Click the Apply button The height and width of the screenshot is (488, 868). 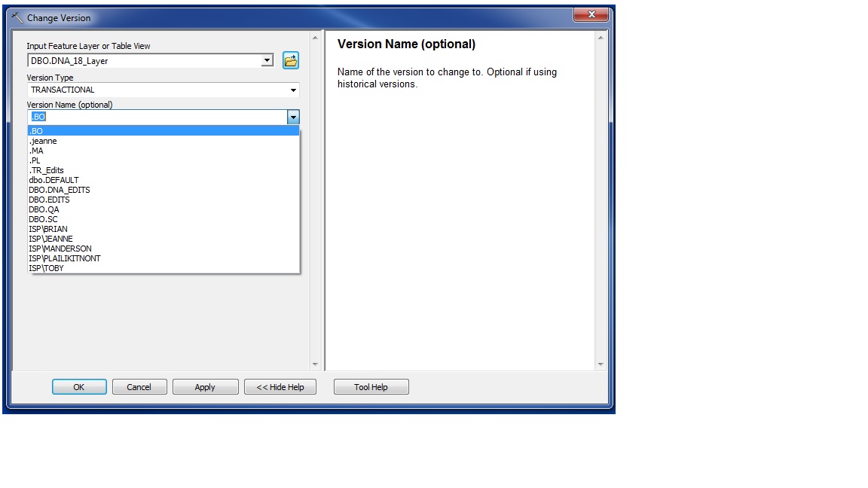pos(205,387)
